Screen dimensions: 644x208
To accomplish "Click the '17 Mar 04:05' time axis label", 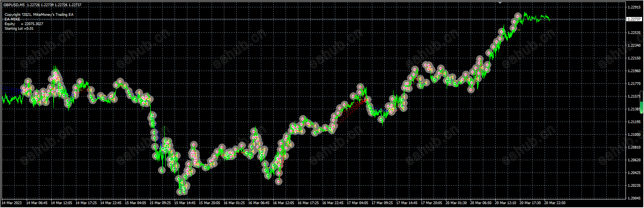I will click(x=358, y=203).
